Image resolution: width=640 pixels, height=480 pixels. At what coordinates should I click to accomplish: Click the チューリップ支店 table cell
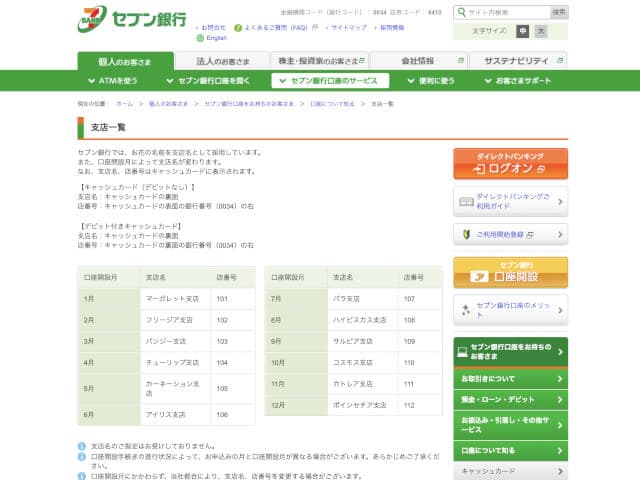176,362
